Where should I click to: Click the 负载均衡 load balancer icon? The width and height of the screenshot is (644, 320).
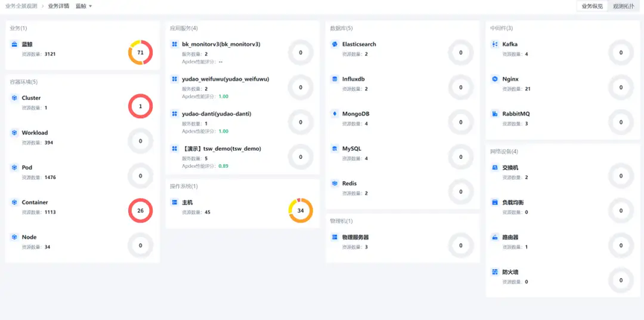[x=495, y=202]
